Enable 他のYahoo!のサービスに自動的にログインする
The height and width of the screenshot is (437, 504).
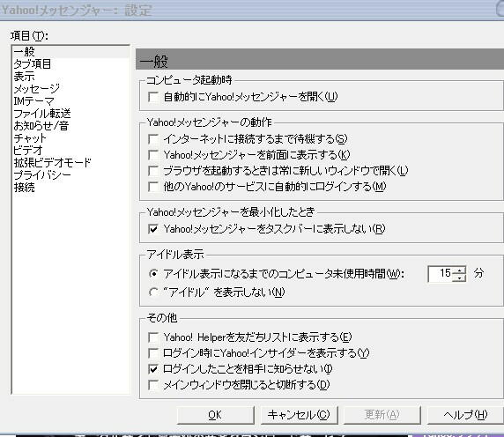pos(153,187)
